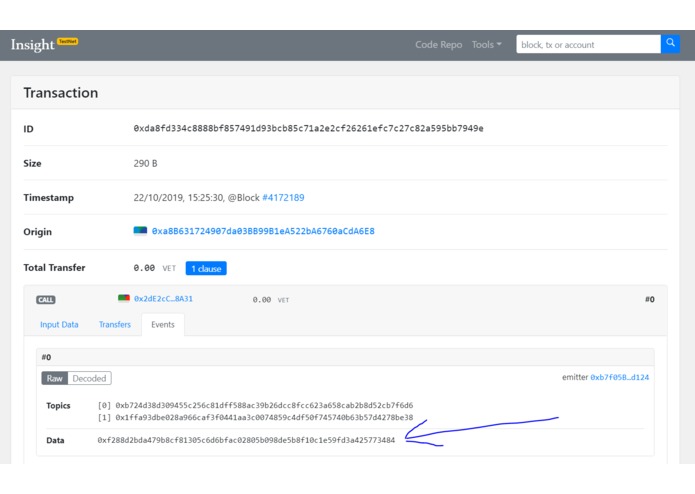Switch to the Transfers tab

pyautogui.click(x=115, y=325)
